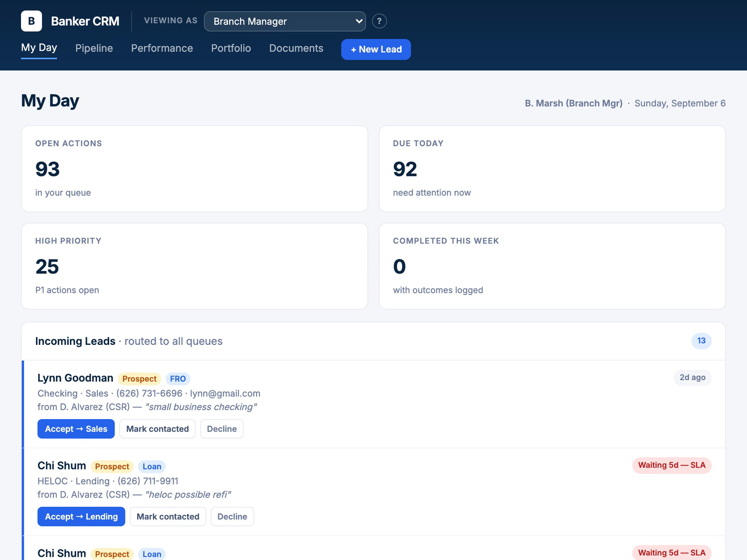Click the "small business checking" note
Screen dimensions: 747x560
tap(201, 407)
